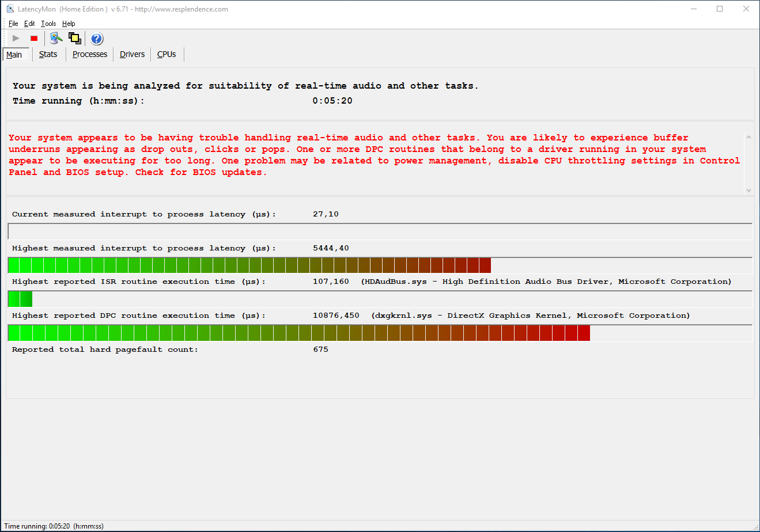Click the yellow overlapping windows toolbar icon

point(75,39)
